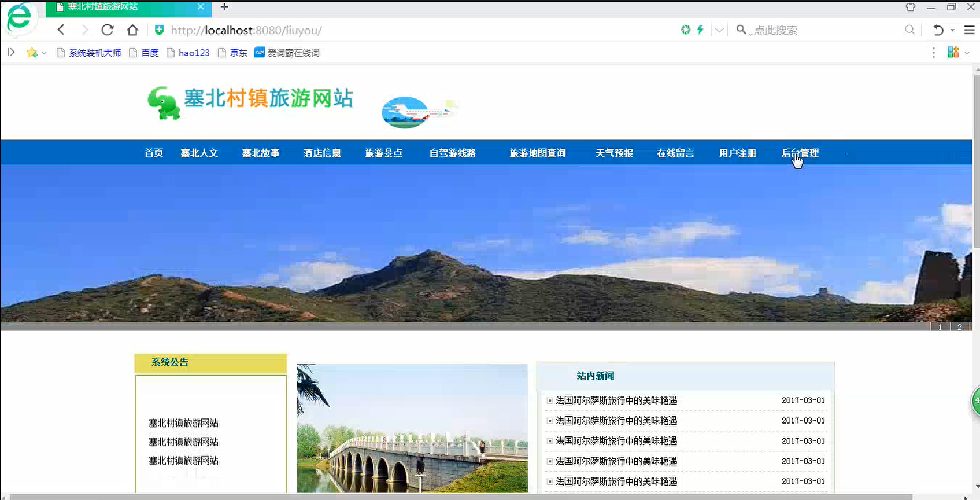Open the hao123 bookmark
This screenshot has width=980, height=500.
(188, 53)
